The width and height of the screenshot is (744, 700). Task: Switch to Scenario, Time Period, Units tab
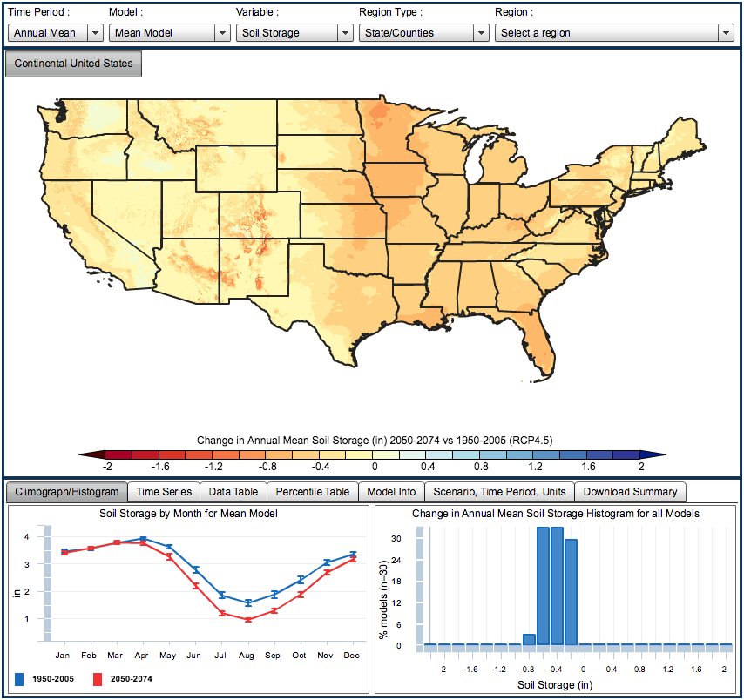tap(499, 492)
